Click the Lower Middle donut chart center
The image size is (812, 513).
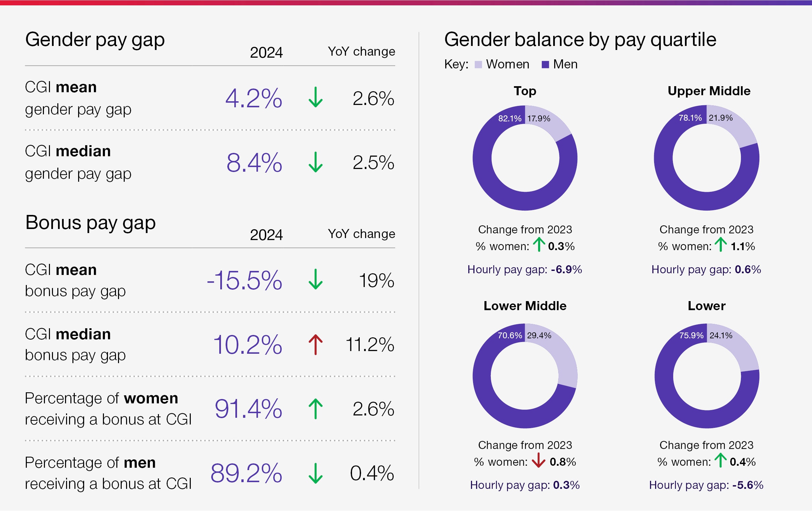click(x=525, y=377)
